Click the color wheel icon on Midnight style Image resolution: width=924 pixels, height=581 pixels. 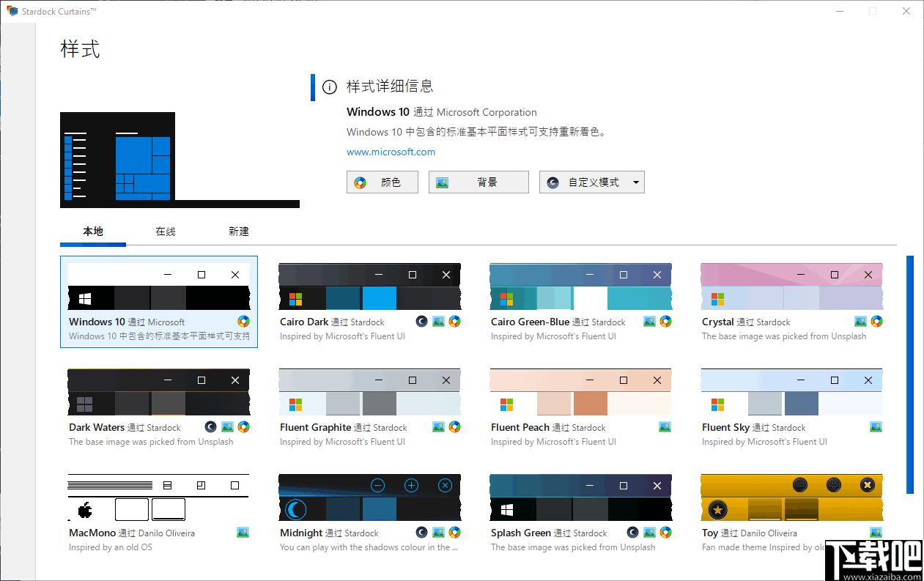tap(454, 533)
